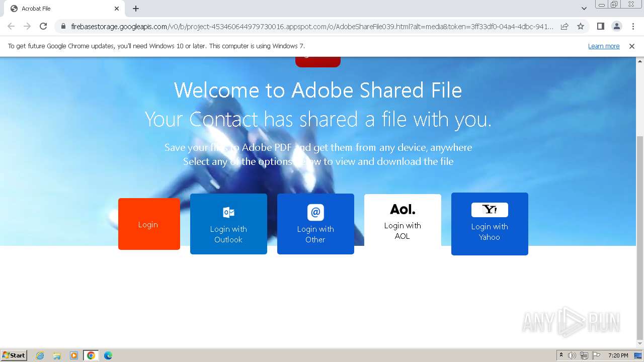Launch Microsoft Edge from taskbar
The height and width of the screenshot is (362, 644).
[108, 355]
